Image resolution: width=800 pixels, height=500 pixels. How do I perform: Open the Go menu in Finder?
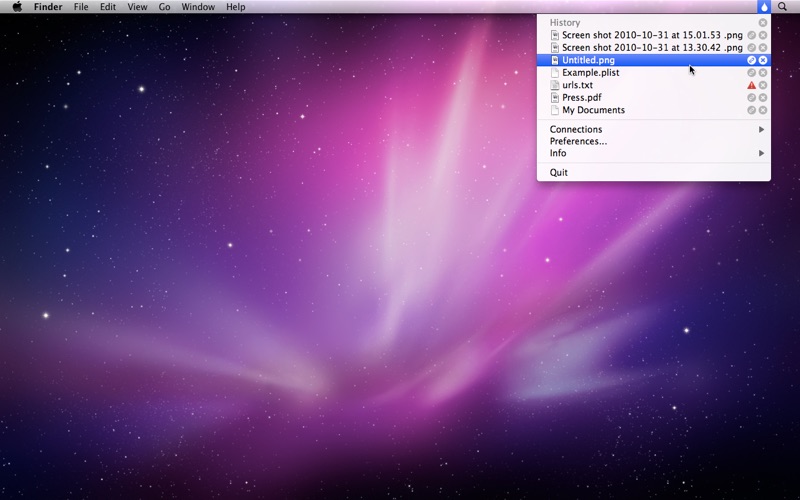[164, 7]
